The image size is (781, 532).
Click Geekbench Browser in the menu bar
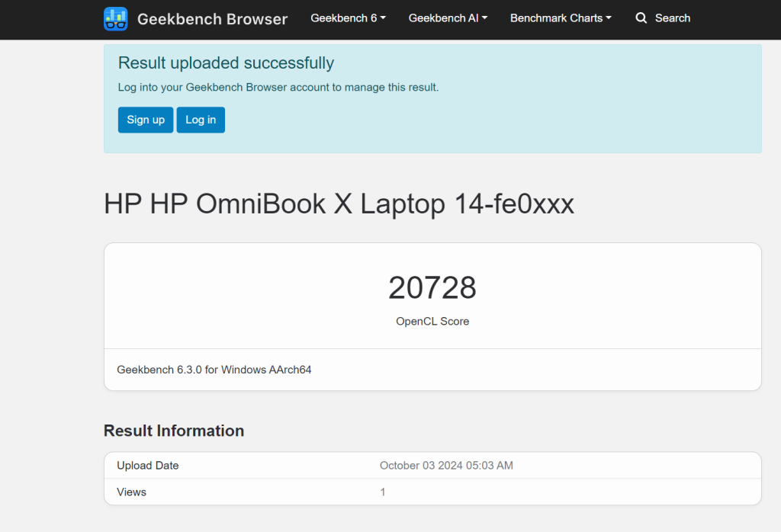212,18
